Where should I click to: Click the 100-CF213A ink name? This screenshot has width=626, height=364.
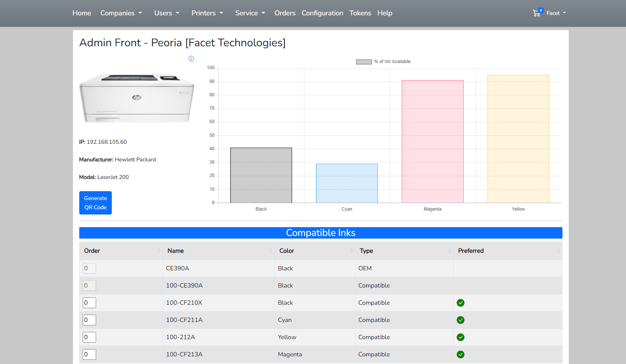pyautogui.click(x=185, y=354)
